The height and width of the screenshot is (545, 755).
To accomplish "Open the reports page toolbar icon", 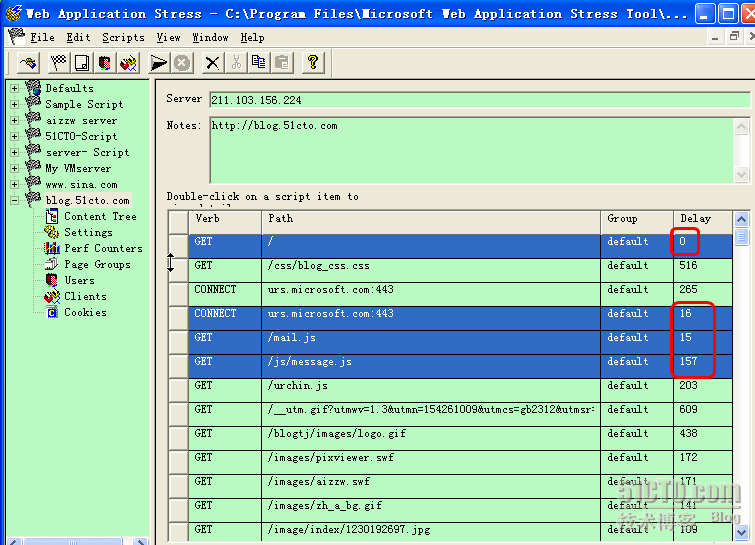I will [x=82, y=63].
